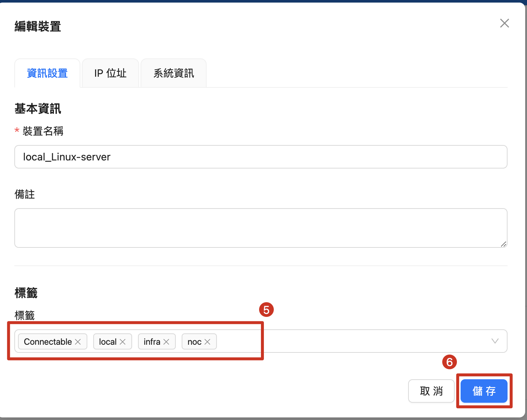The height and width of the screenshot is (420, 527).
Task: Click the local tag text
Action: click(x=108, y=342)
